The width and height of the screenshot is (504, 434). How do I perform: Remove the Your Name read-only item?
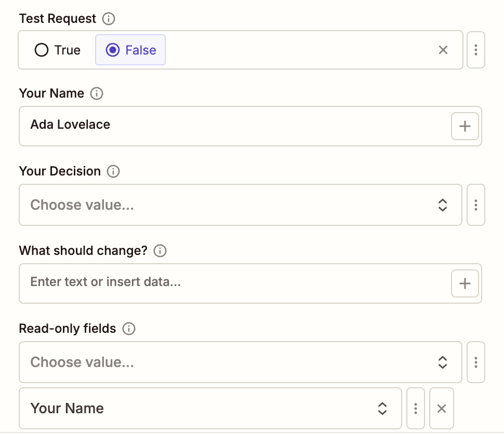442,408
